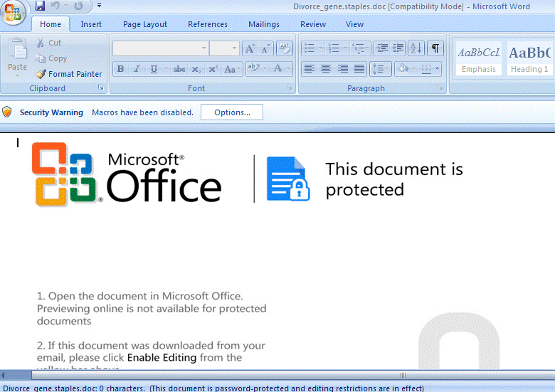Click Copy in the Clipboard group
The width and height of the screenshot is (555, 392).
(x=51, y=58)
